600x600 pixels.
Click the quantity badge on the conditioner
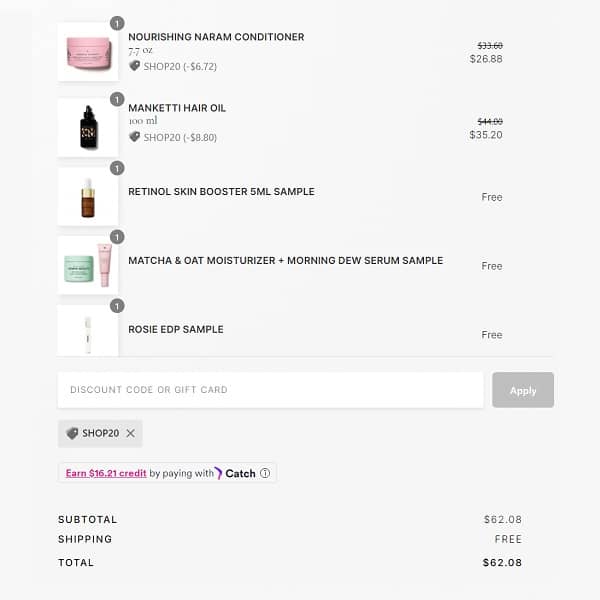[117, 23]
